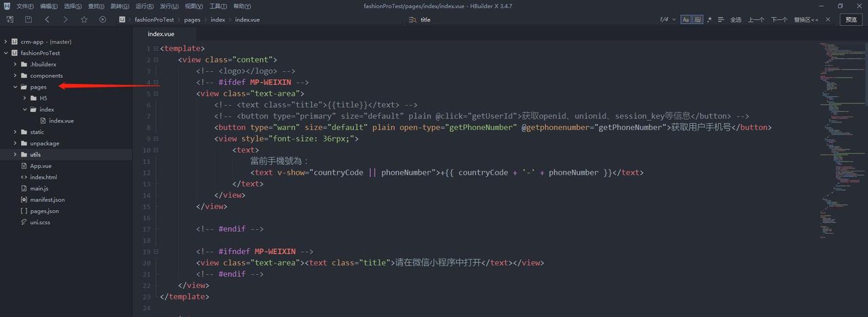The width and height of the screenshot is (868, 317).
Task: Expand the utils folder chevron
Action: pyautogui.click(x=15, y=154)
